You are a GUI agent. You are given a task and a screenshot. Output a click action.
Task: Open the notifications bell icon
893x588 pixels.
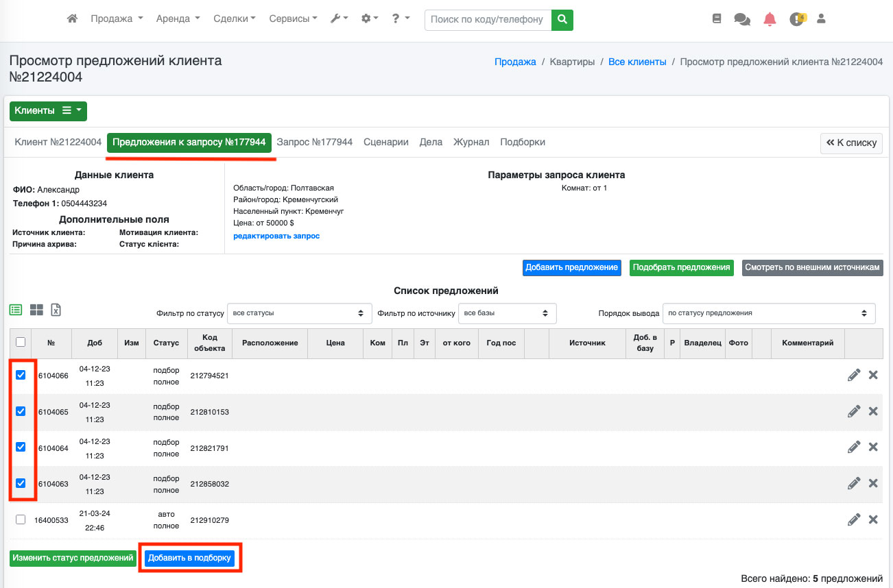[x=770, y=19]
